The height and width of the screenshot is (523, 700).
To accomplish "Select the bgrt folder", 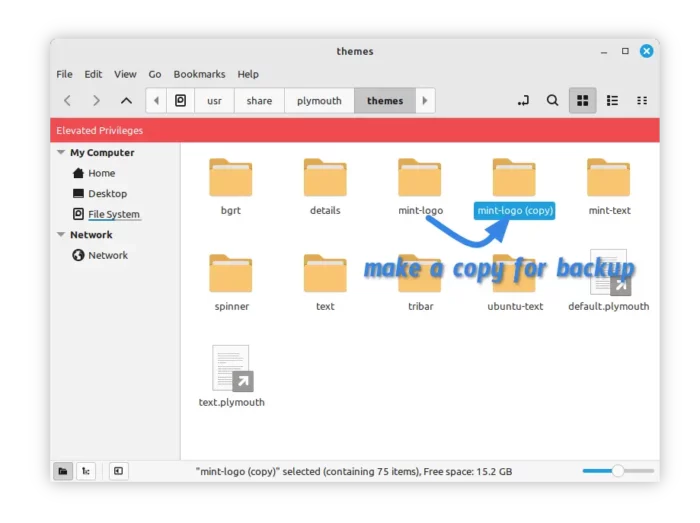I will click(231, 187).
